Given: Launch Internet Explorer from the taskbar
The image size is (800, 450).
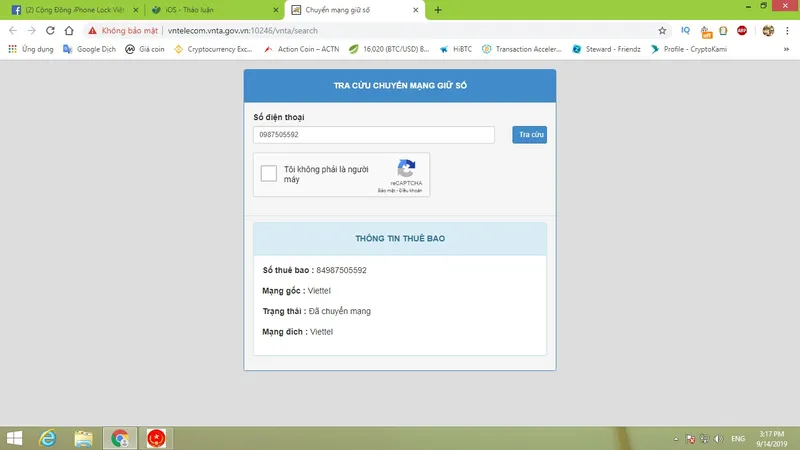Looking at the screenshot, I should (x=47, y=438).
